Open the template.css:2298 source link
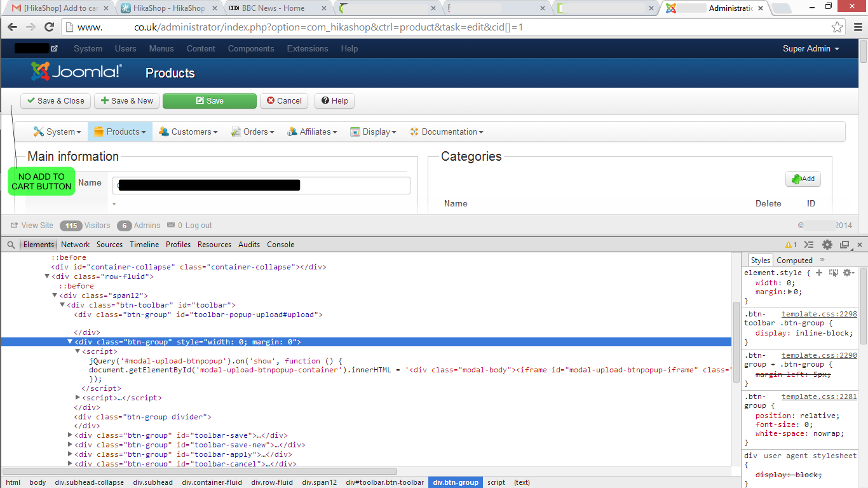 coord(819,314)
